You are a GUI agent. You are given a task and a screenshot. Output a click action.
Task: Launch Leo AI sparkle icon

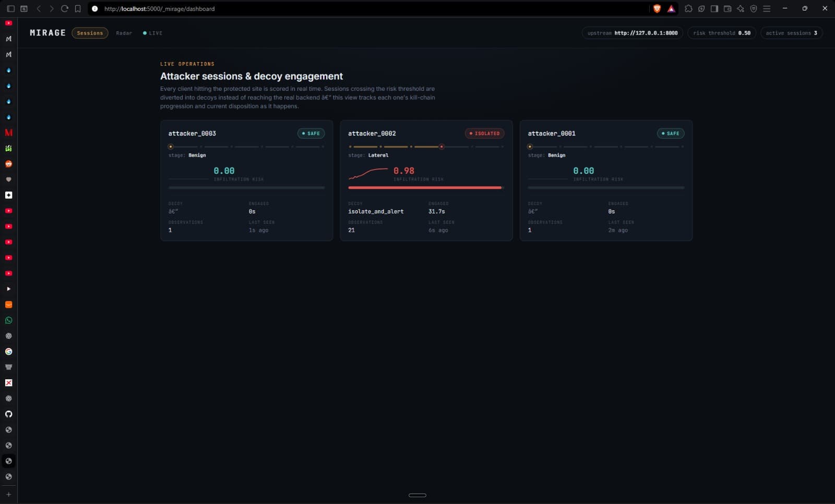741,9
